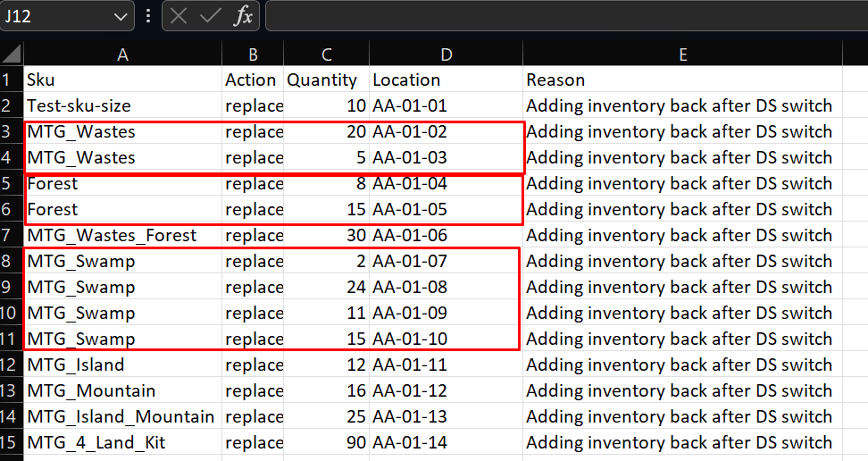Click the Sku header cell
Screen dimensions: 868x461
click(x=123, y=80)
